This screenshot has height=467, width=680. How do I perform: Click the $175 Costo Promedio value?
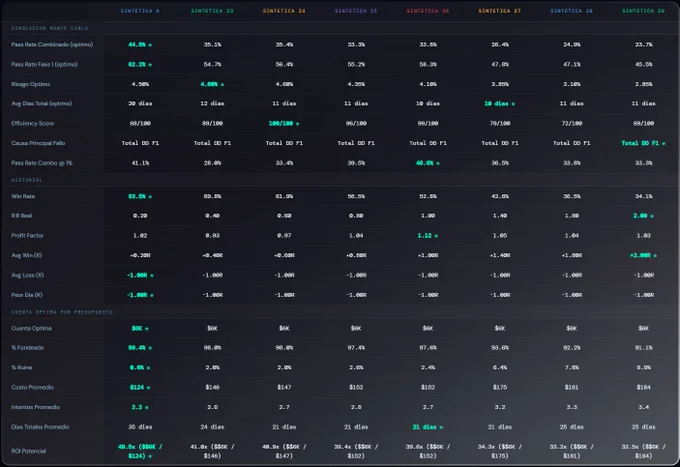tap(500, 388)
